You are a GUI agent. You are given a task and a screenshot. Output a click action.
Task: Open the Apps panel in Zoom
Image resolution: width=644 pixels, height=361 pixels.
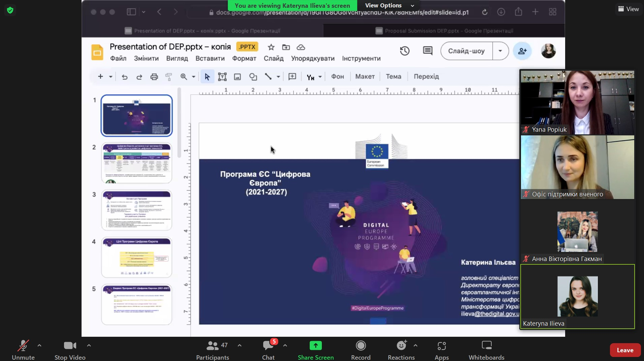click(x=441, y=350)
